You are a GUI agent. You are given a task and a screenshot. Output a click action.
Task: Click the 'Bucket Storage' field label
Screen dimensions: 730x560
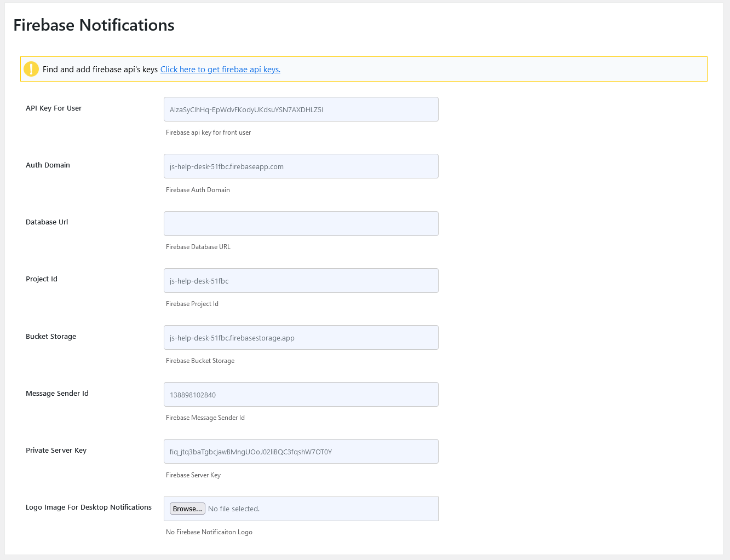coord(51,337)
